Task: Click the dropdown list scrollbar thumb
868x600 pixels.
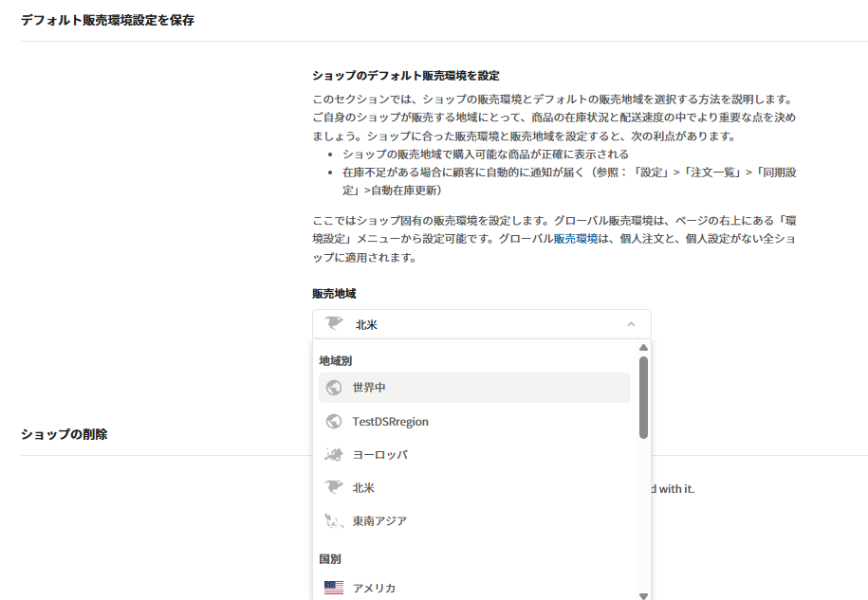Action: 643,398
